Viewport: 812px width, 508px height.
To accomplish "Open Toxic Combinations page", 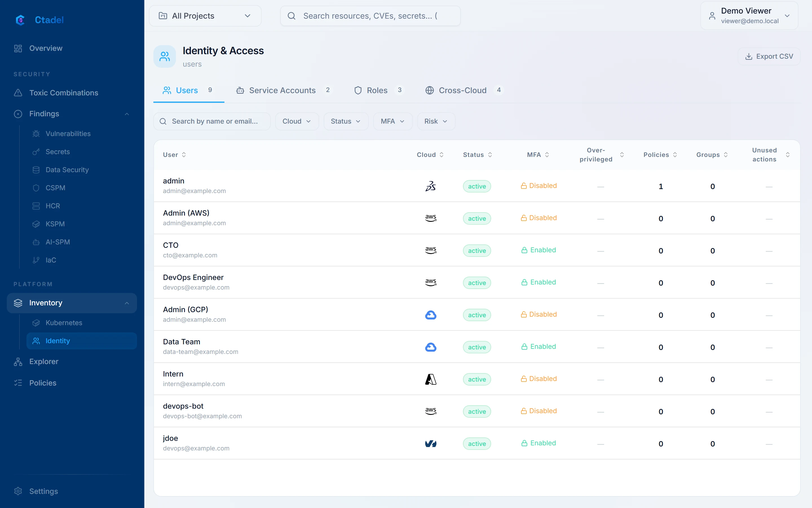I will pyautogui.click(x=72, y=93).
